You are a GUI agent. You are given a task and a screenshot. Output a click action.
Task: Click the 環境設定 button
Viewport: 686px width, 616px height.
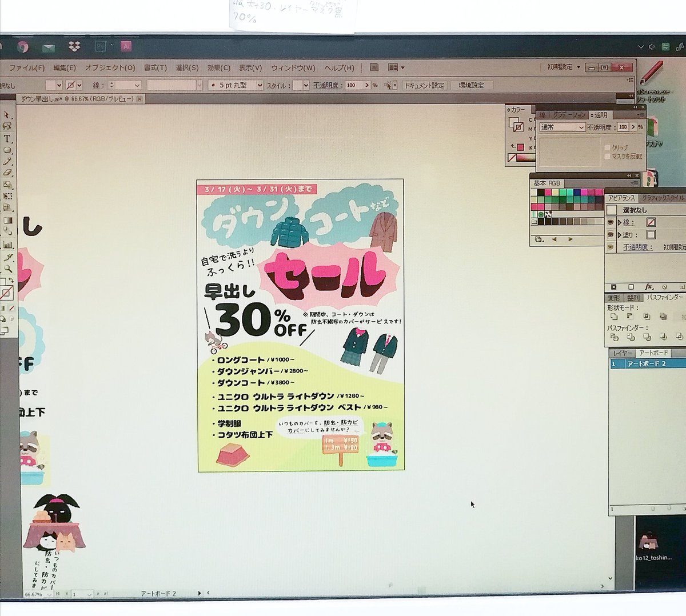click(472, 85)
